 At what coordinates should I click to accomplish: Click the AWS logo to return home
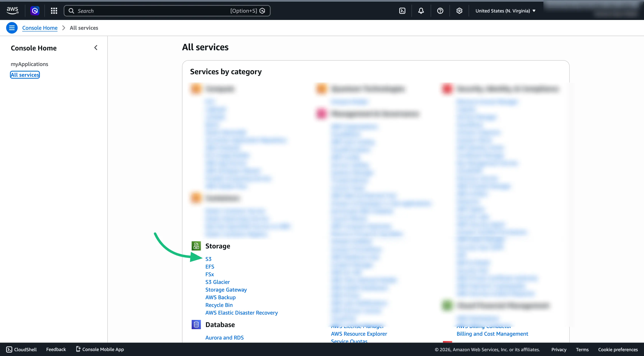(12, 10)
